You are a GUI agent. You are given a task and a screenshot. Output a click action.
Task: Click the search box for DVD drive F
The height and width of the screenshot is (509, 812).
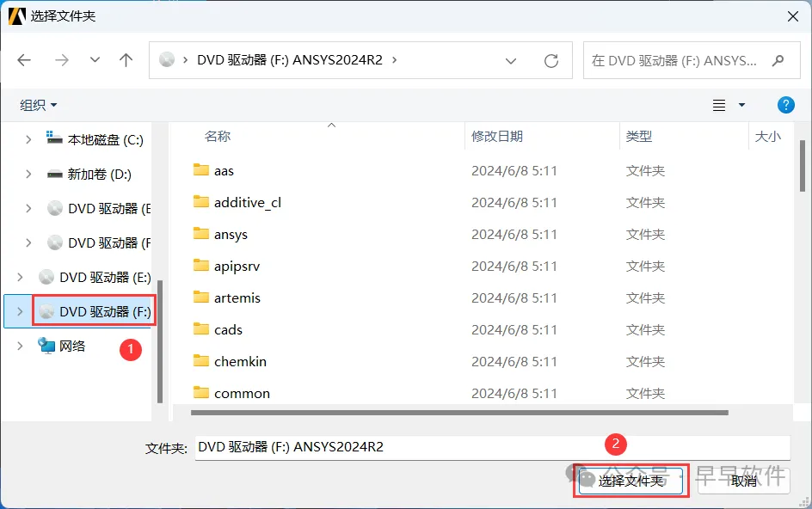[692, 60]
